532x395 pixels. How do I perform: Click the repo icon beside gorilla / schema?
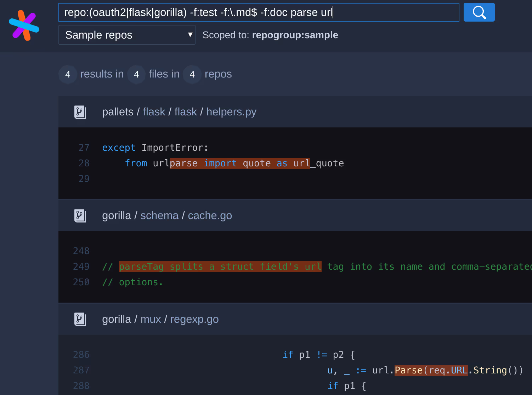click(x=80, y=216)
